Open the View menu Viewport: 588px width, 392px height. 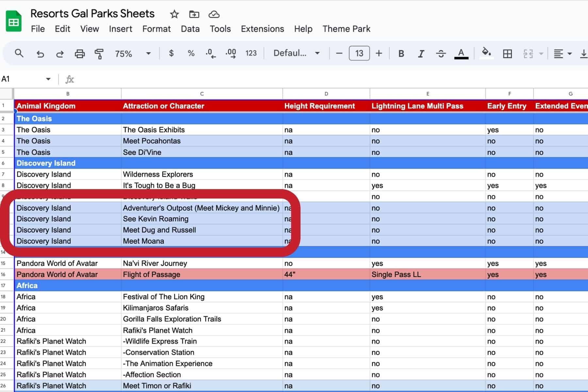[x=90, y=29]
